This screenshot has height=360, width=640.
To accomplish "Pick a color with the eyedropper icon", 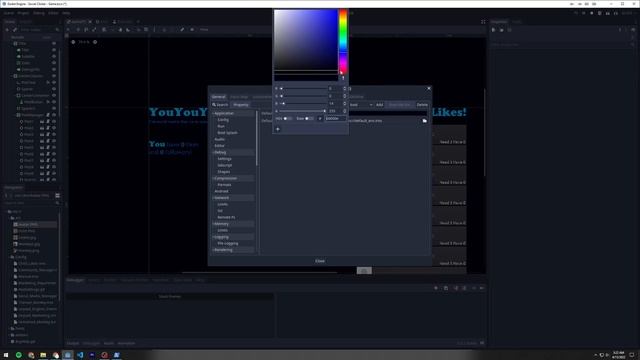I will click(343, 78).
